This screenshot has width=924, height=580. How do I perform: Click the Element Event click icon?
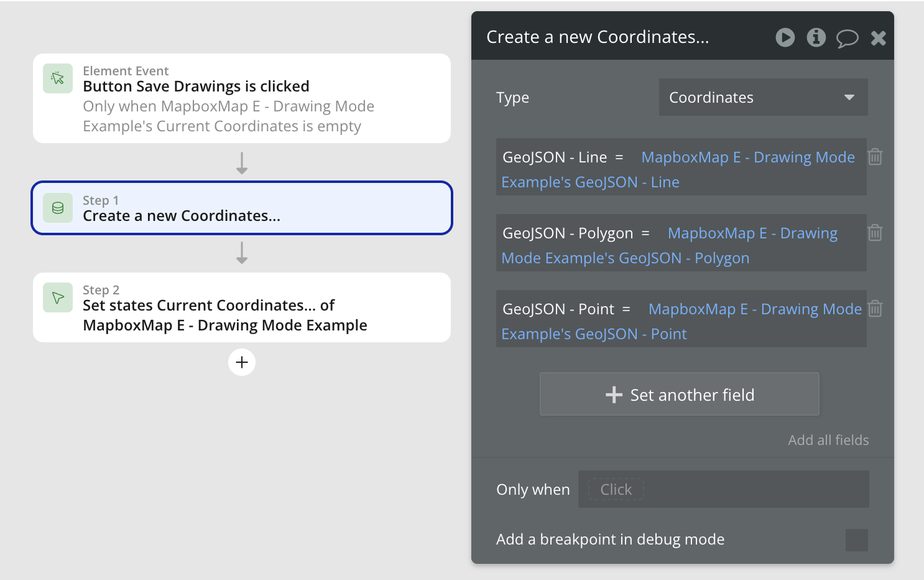58,78
